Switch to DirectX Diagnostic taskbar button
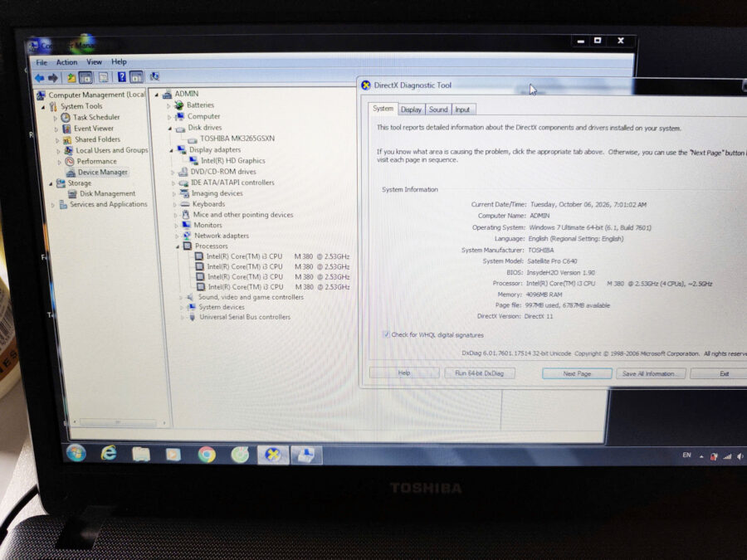The height and width of the screenshot is (560, 747). (x=273, y=455)
